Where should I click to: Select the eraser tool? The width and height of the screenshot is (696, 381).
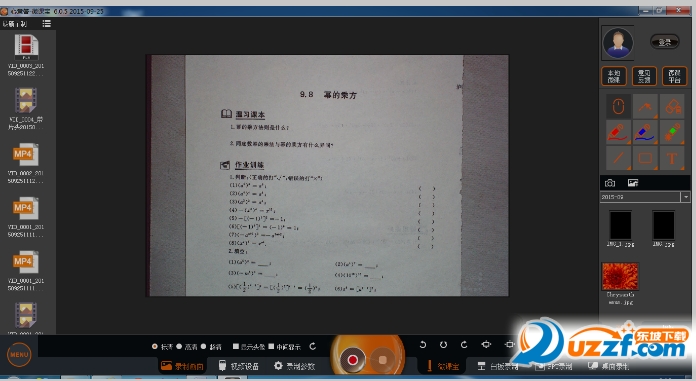click(672, 106)
